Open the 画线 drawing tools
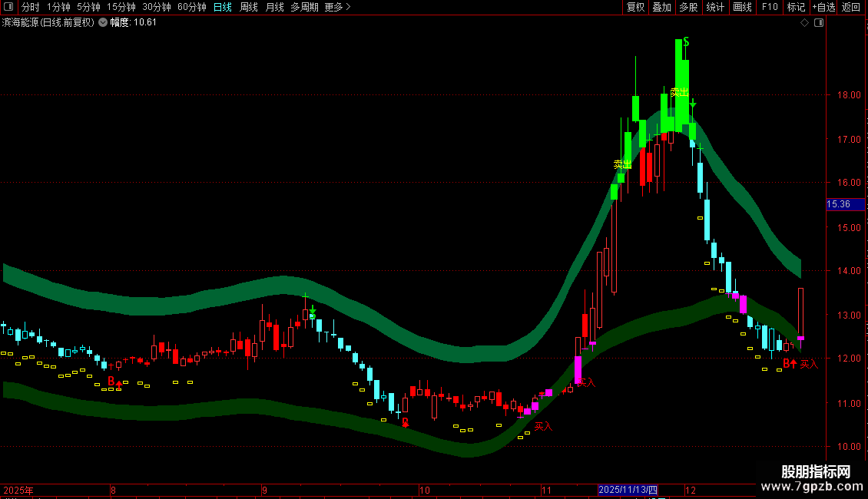868x499 pixels. pos(742,7)
